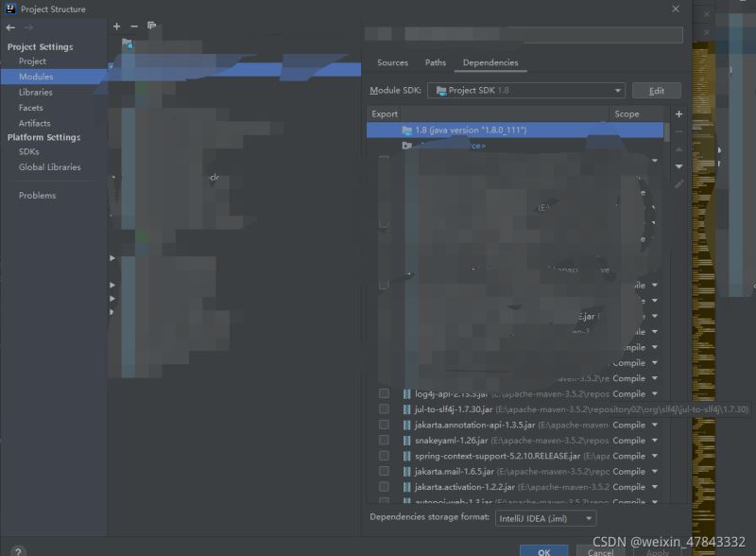
Task: Switch to the Paths tab
Action: coord(436,62)
